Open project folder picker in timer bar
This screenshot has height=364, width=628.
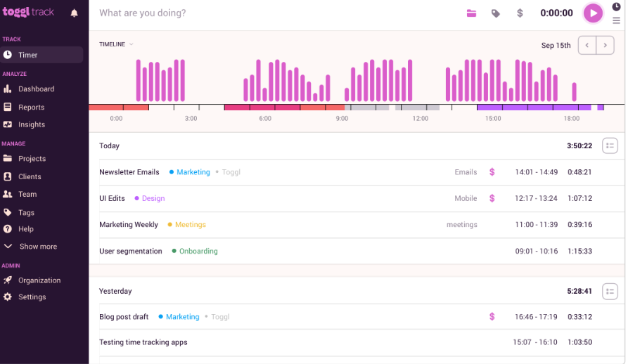(x=471, y=13)
